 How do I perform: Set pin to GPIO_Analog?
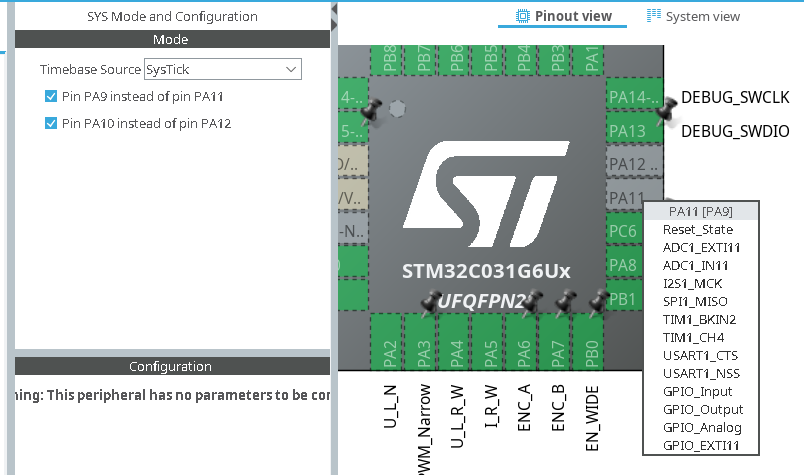700,427
